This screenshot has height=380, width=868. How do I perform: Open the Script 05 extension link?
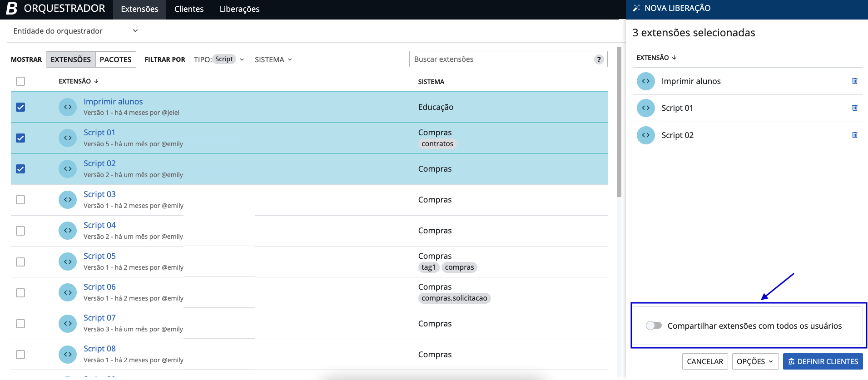click(x=99, y=256)
